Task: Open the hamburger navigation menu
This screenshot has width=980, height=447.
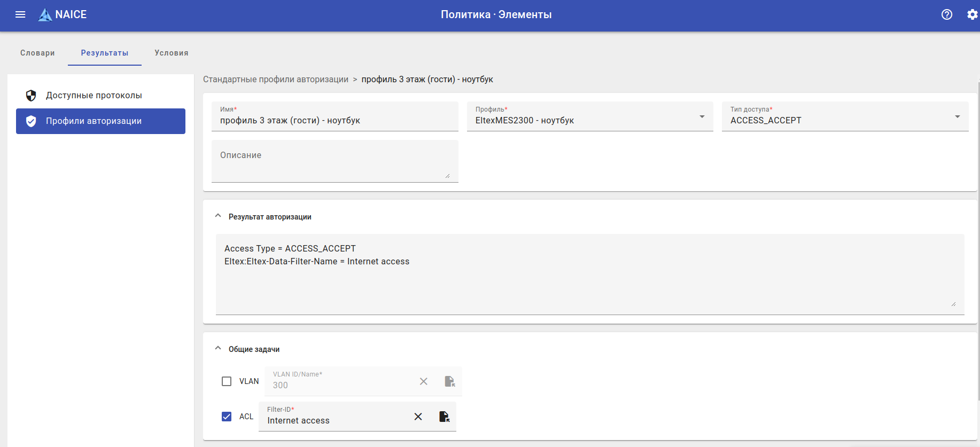Action: tap(20, 14)
